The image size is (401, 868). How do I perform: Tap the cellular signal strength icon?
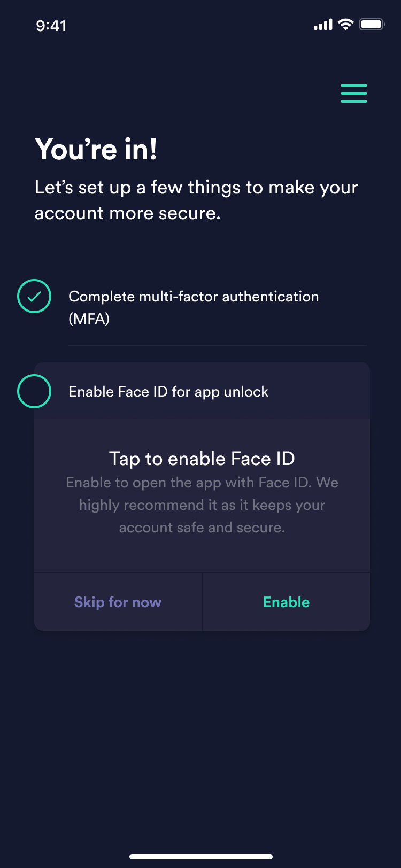pos(323,25)
